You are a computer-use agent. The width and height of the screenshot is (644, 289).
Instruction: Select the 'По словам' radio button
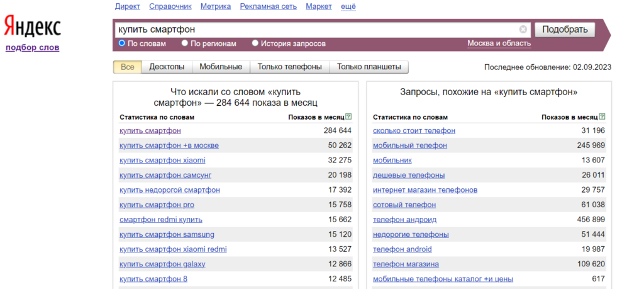(x=121, y=43)
